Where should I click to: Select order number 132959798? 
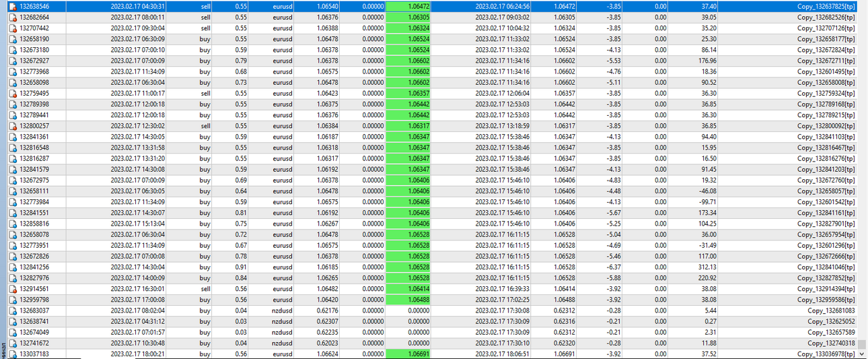click(x=34, y=299)
